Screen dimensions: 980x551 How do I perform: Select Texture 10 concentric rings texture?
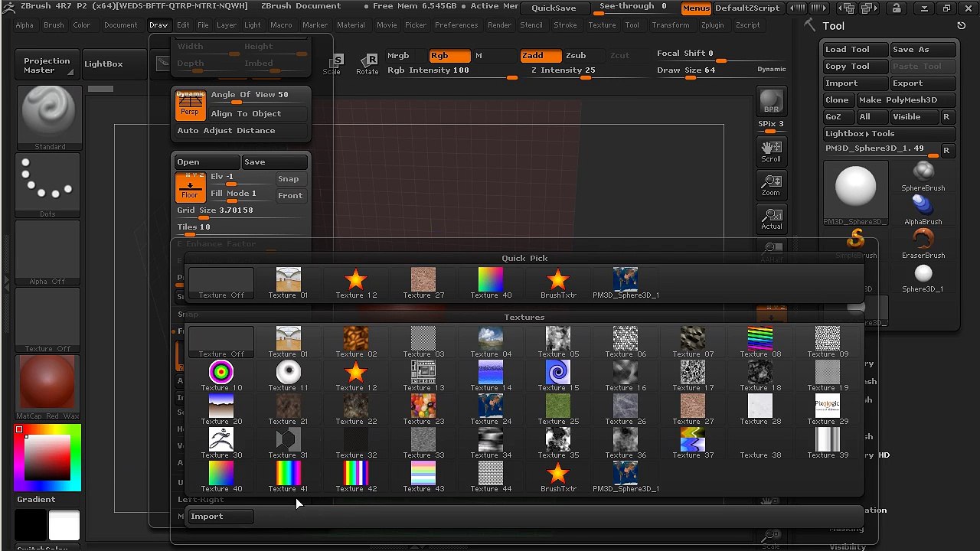pyautogui.click(x=221, y=376)
